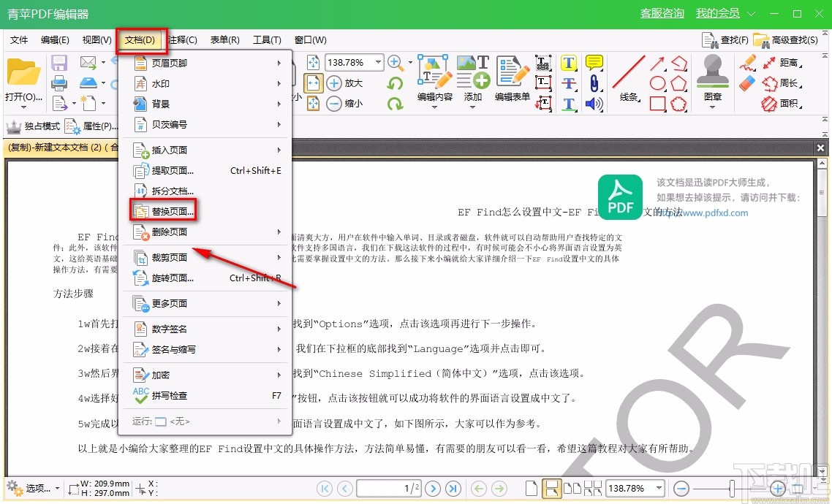Toggle 独占模式 exclusive mode
The height and width of the screenshot is (504, 832).
[33, 126]
